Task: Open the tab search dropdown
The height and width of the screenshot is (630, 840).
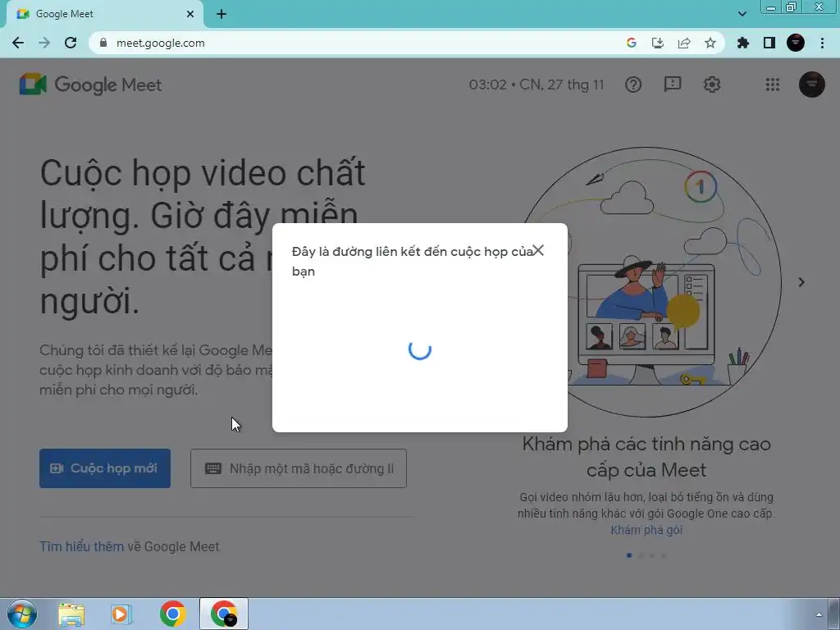Action: tap(742, 14)
